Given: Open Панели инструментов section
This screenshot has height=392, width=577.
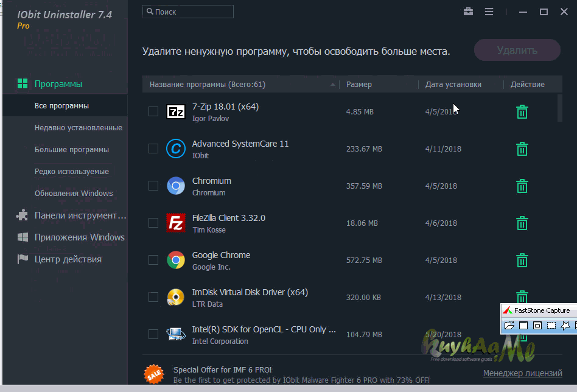Looking at the screenshot, I should [x=71, y=215].
